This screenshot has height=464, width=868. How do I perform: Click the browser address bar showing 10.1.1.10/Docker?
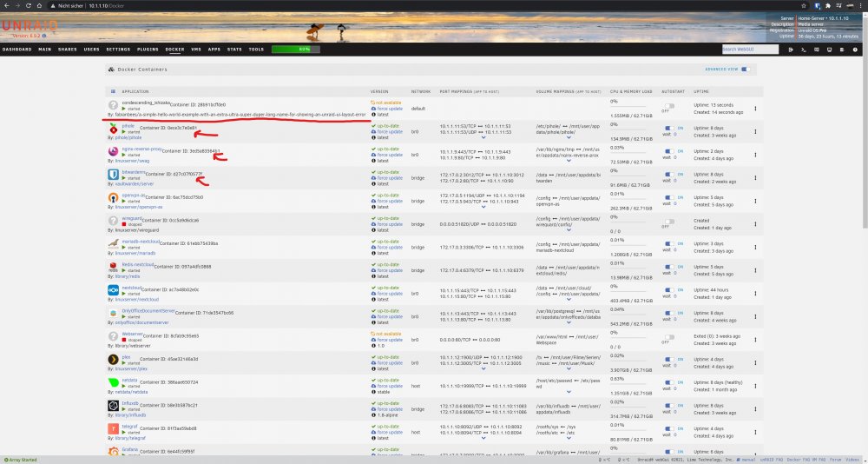426,5
